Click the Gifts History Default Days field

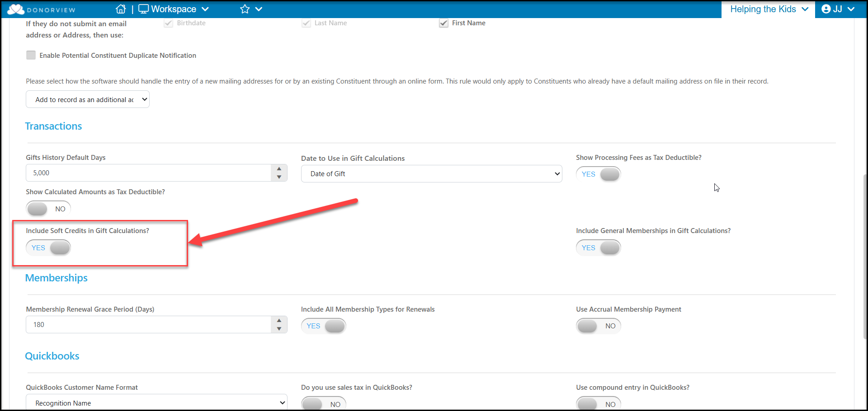click(x=148, y=173)
